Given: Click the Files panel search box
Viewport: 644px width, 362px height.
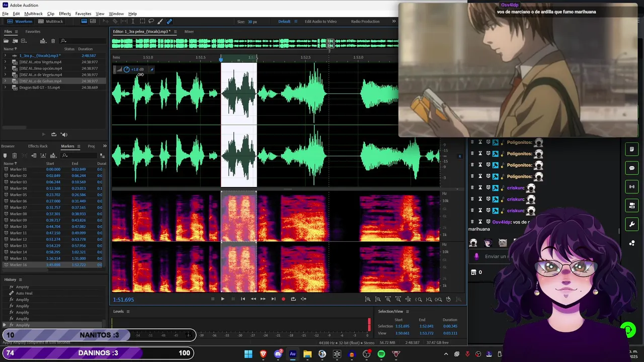Looking at the screenshot, I should click(x=83, y=41).
